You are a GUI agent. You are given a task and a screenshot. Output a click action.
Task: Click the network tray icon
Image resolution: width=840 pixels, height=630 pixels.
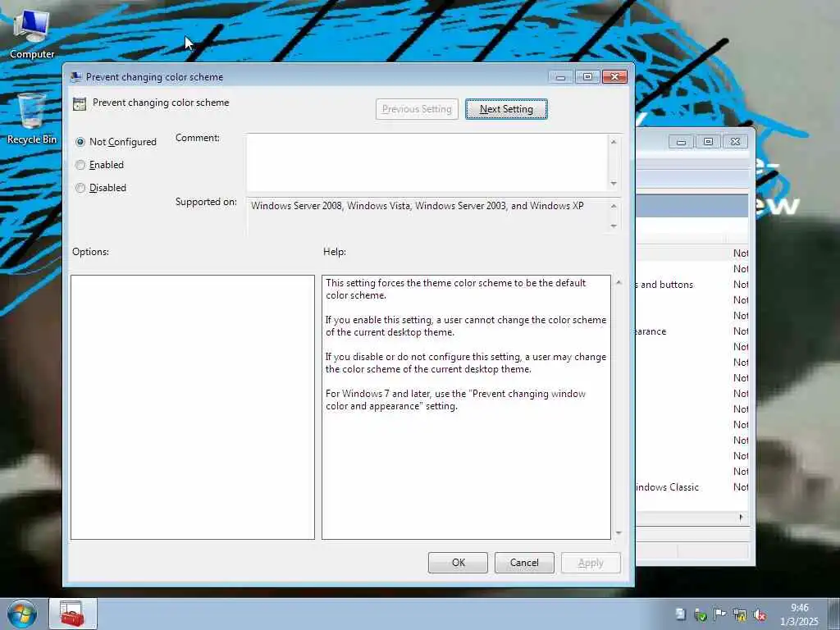coord(740,614)
